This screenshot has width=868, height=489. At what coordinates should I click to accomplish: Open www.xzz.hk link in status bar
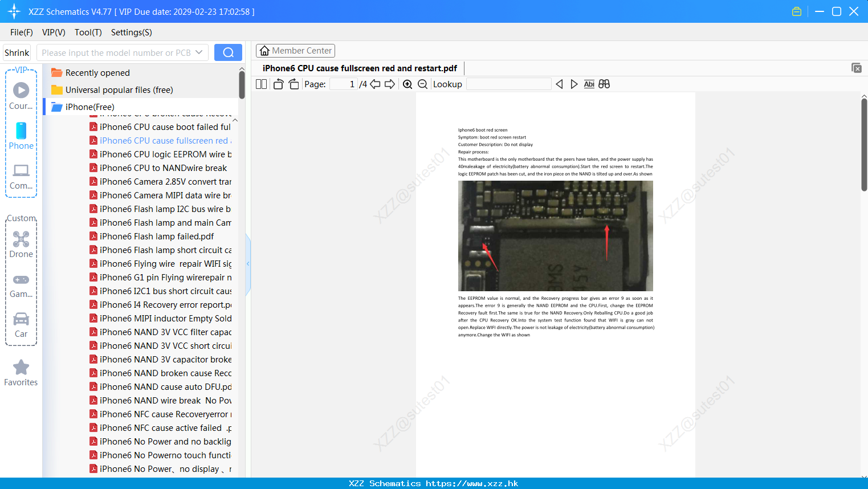click(x=472, y=483)
